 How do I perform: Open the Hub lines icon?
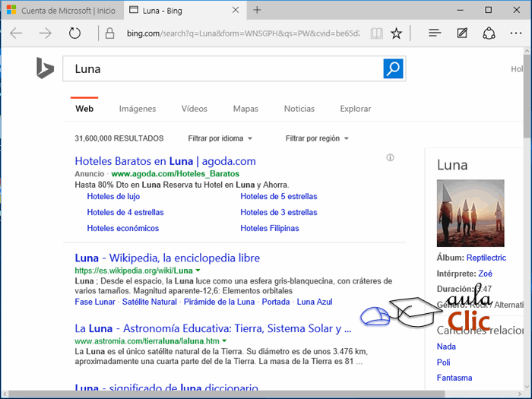(435, 33)
